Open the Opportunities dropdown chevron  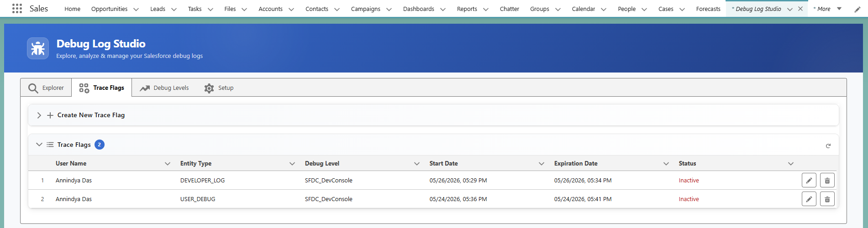[136, 9]
